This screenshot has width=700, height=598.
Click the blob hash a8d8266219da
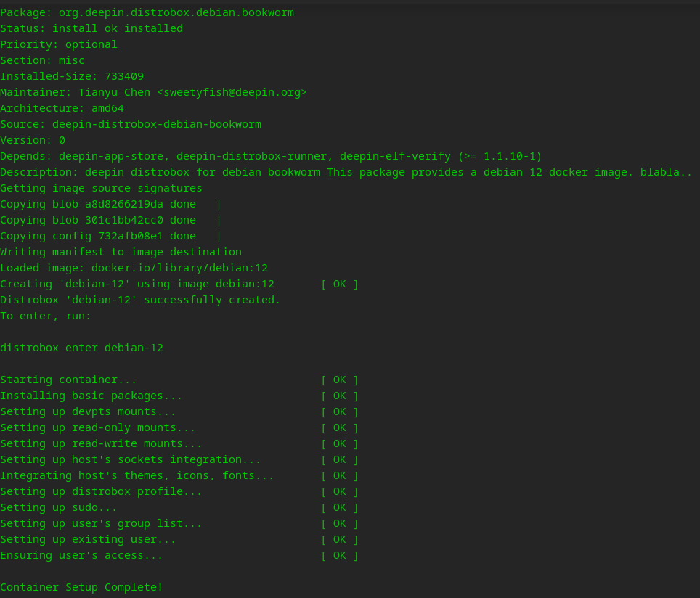click(123, 204)
